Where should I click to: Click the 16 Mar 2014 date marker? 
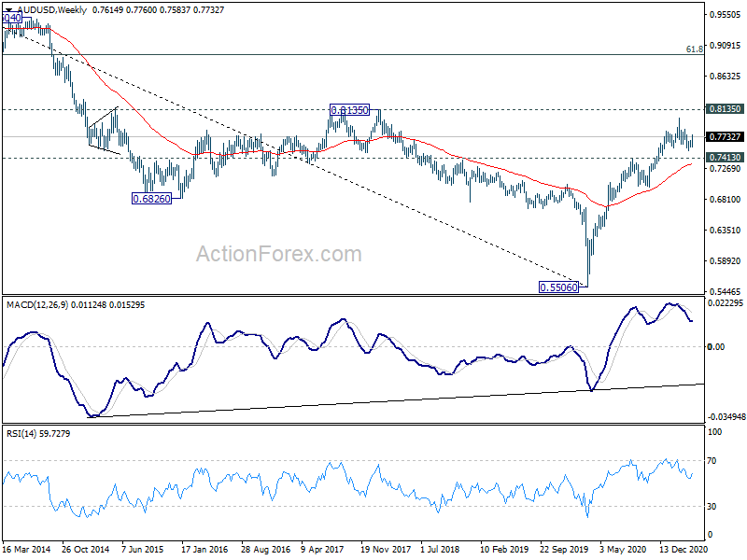(x=27, y=549)
